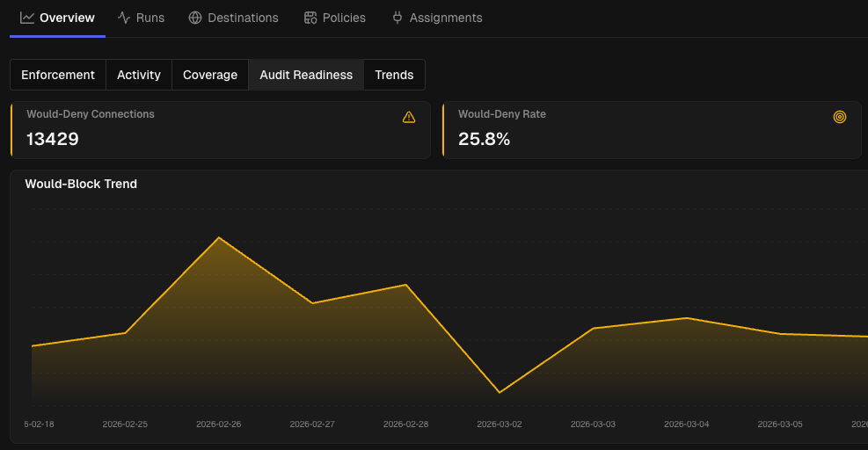Click the target icon on Would-Deny Rate
The height and width of the screenshot is (450, 868).
(840, 117)
